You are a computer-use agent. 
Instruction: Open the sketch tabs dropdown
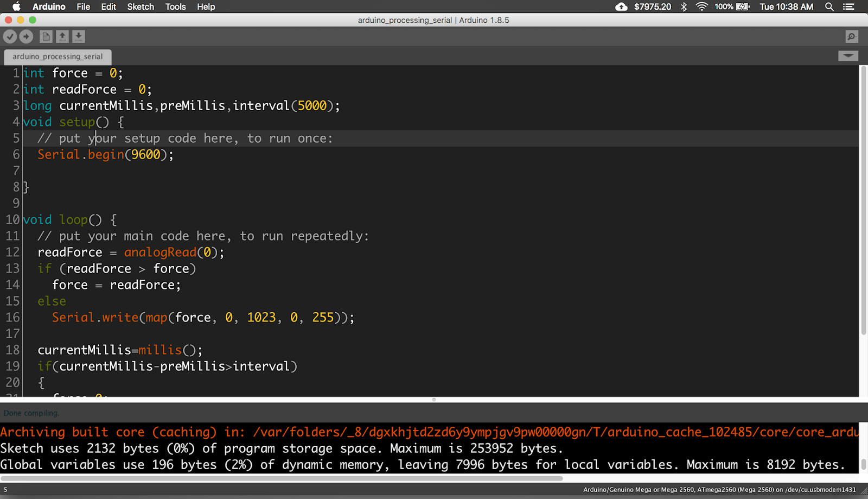tap(847, 56)
